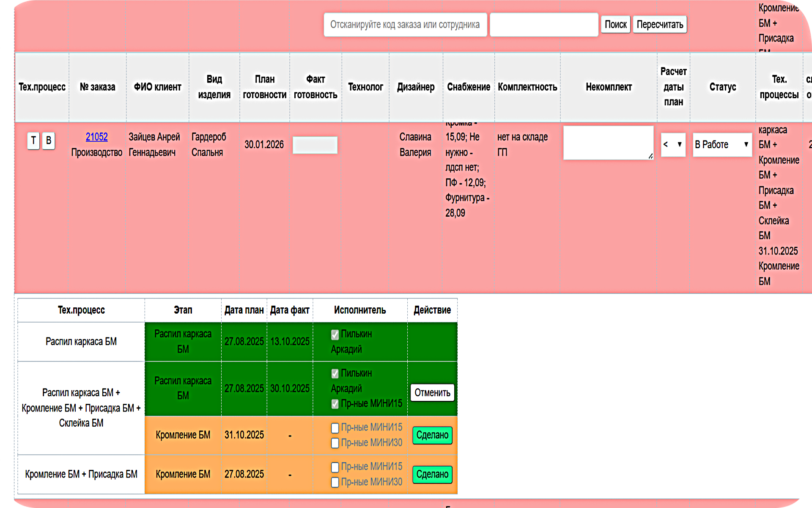Click the empty field beside scan input

coord(543,25)
